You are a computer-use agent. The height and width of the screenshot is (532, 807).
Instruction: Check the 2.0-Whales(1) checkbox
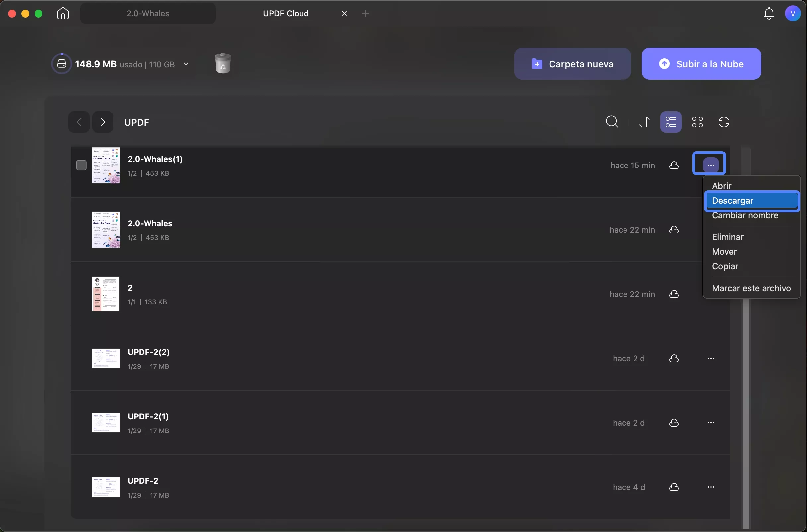coord(81,165)
